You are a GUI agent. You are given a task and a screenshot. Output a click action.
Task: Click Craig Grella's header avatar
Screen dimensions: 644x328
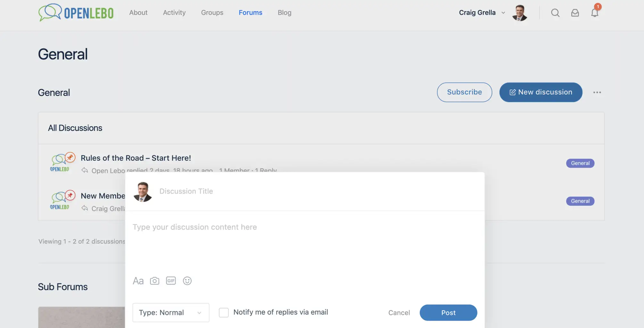click(519, 13)
